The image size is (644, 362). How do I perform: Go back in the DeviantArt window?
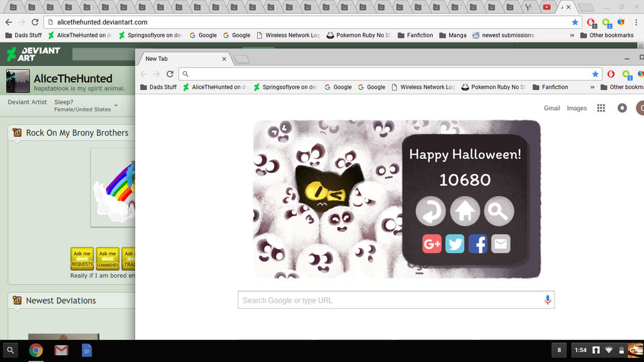(x=9, y=22)
